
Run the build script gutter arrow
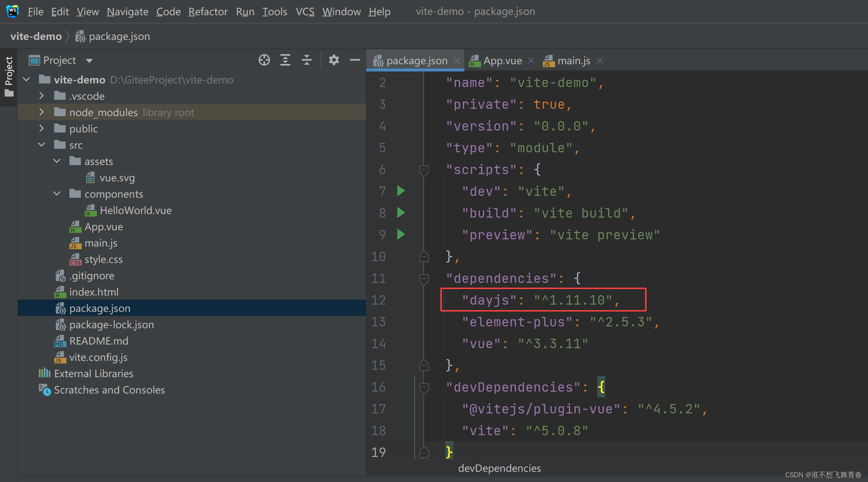tap(401, 213)
